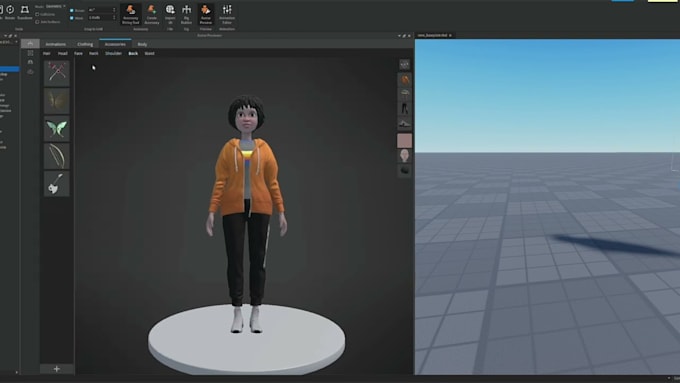Select the dark golden wings accessory
Screen dimensions: 680x383
(57, 101)
